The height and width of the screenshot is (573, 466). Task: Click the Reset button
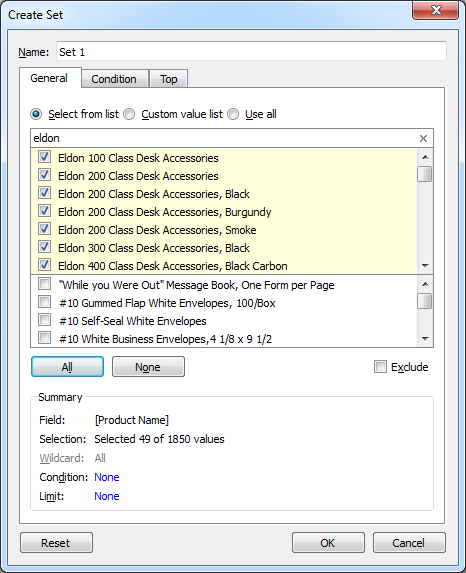(56, 543)
